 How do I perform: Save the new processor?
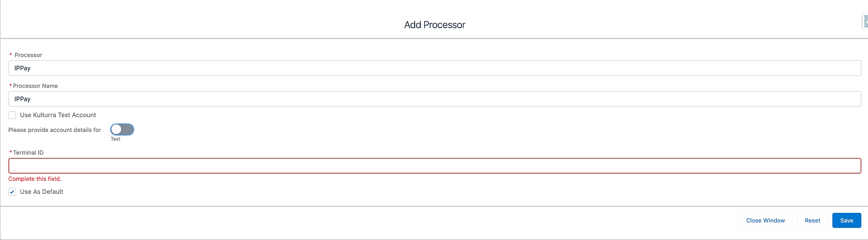846,220
